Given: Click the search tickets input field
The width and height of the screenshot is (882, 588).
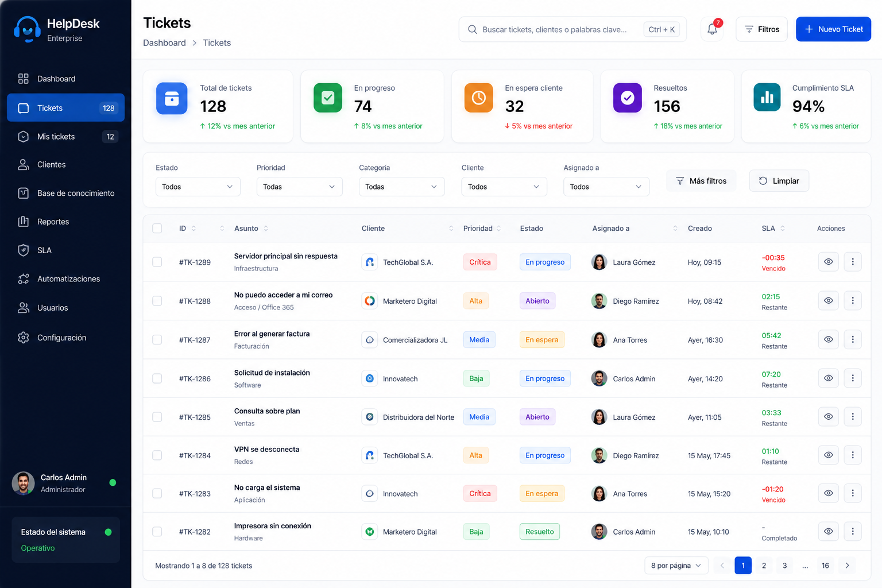Looking at the screenshot, I should pyautogui.click(x=572, y=29).
